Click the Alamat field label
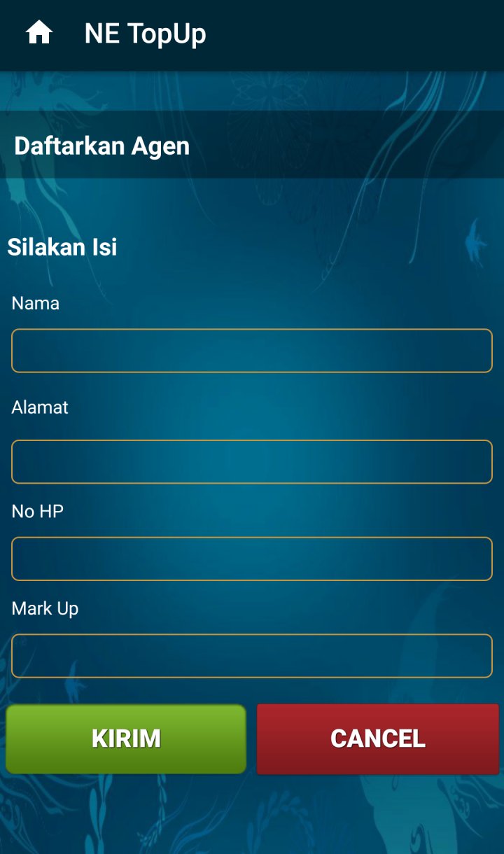Image resolution: width=504 pixels, height=854 pixels. coord(40,407)
